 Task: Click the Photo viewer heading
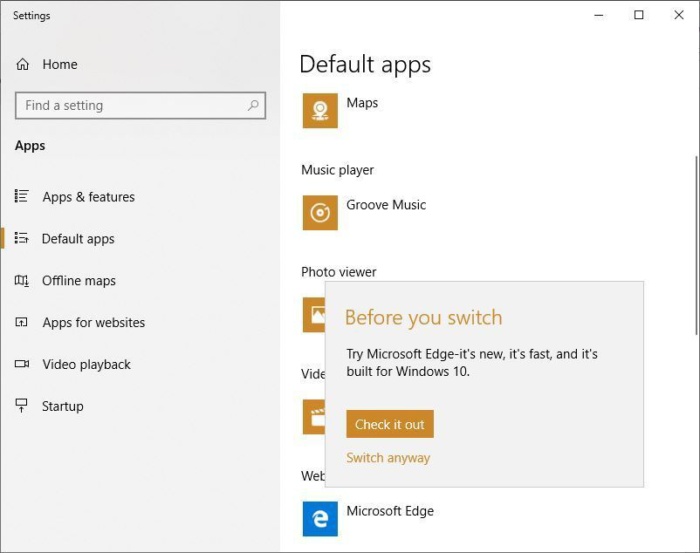pos(339,272)
